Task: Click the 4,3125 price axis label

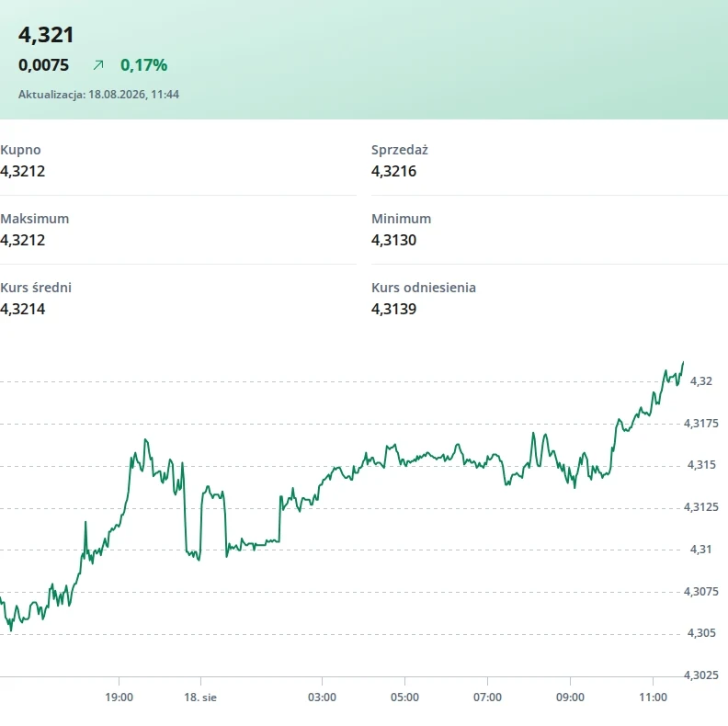Action: point(701,507)
